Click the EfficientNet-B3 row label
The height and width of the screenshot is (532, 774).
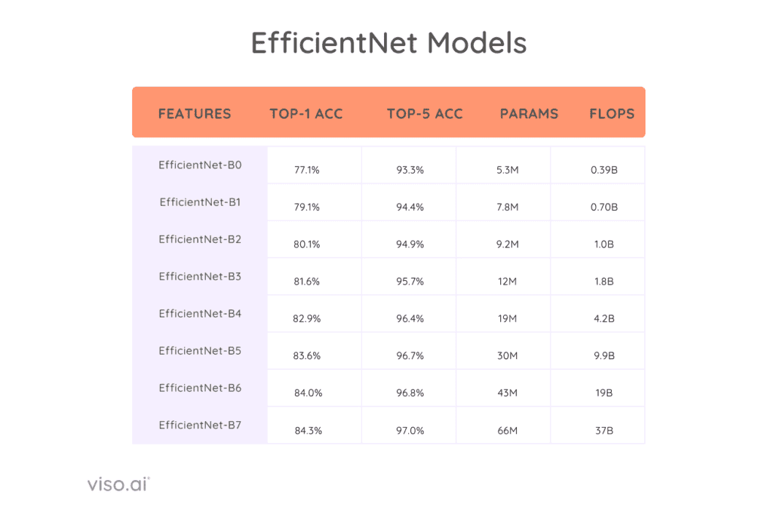(x=200, y=277)
